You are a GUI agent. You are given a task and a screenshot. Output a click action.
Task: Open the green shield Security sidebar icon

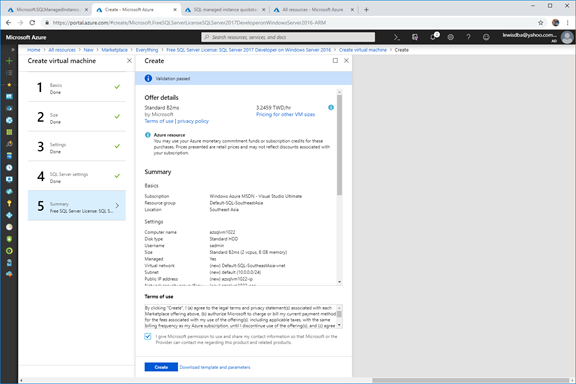(x=9, y=239)
